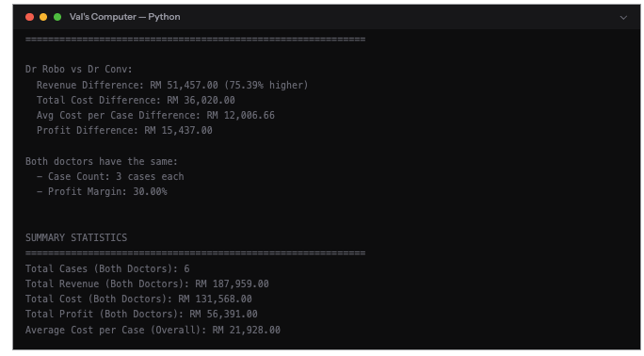Click "Profit Margin: 30.00%" line

tap(102, 192)
